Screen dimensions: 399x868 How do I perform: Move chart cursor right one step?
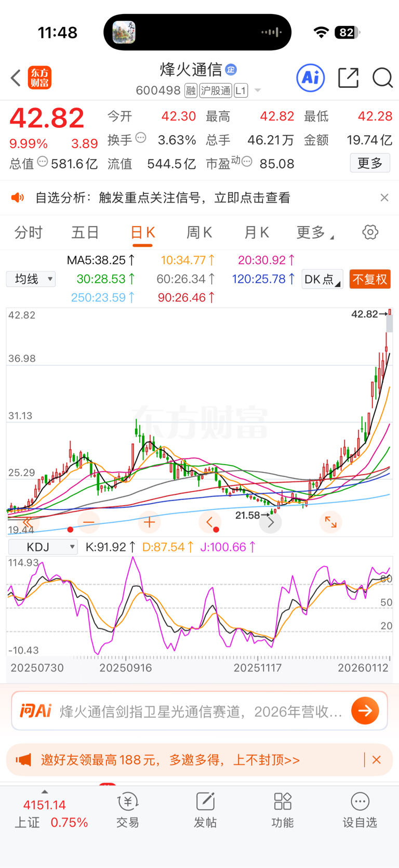pyautogui.click(x=270, y=522)
